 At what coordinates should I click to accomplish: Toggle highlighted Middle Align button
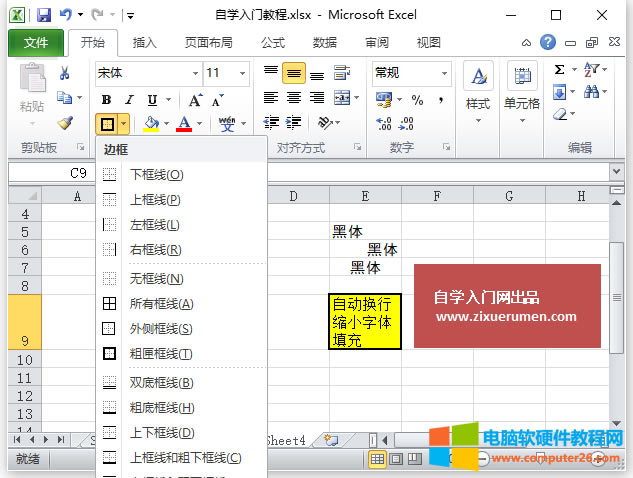[294, 73]
